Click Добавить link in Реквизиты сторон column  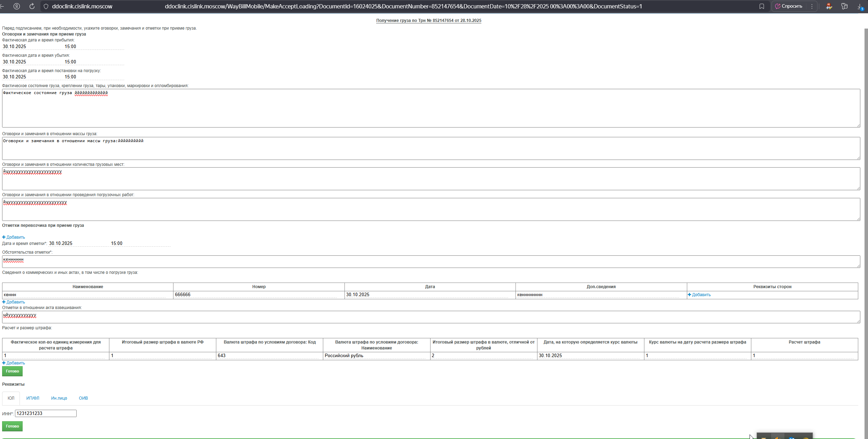click(699, 295)
